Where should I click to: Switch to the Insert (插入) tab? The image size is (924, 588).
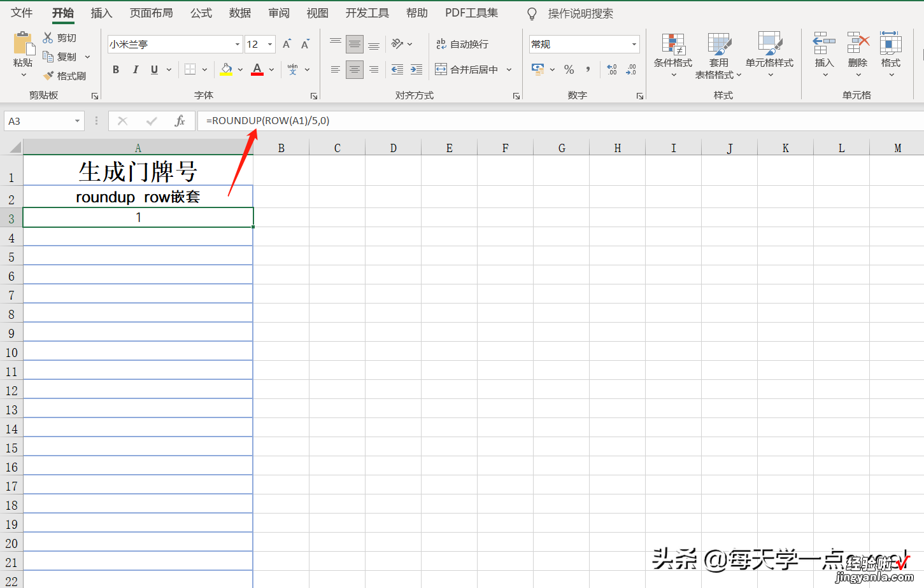coord(101,13)
